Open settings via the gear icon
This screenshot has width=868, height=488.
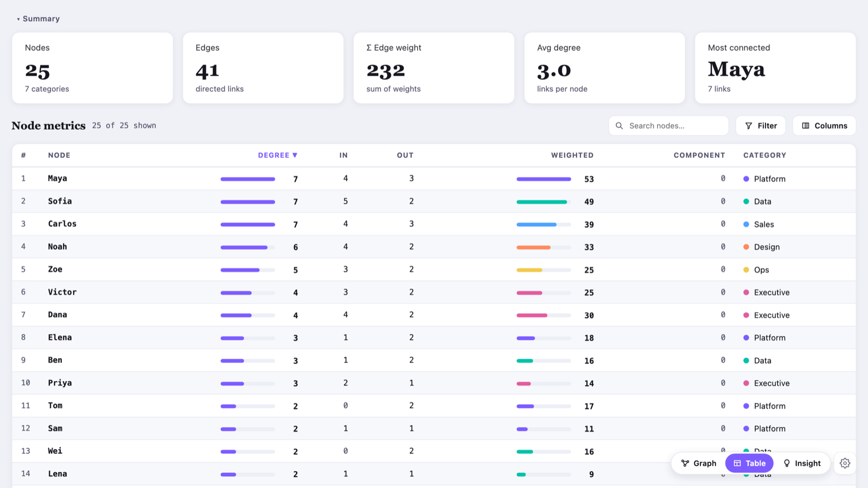(x=845, y=463)
